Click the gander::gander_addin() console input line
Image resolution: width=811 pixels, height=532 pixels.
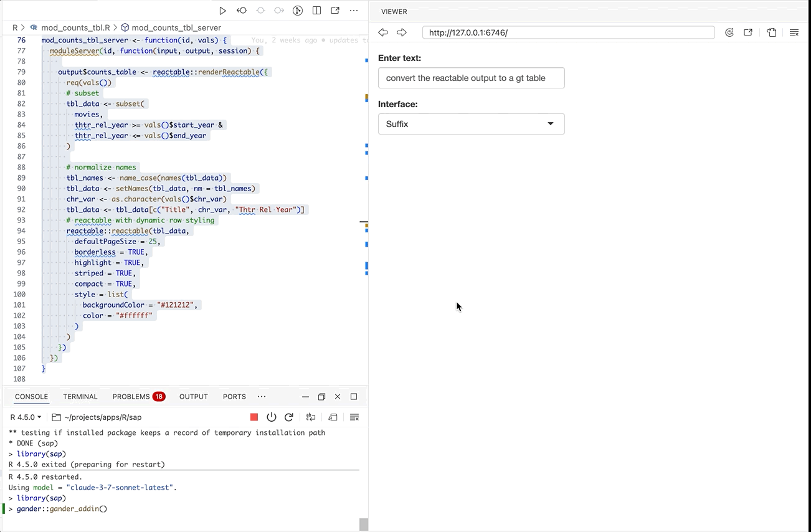pos(62,509)
